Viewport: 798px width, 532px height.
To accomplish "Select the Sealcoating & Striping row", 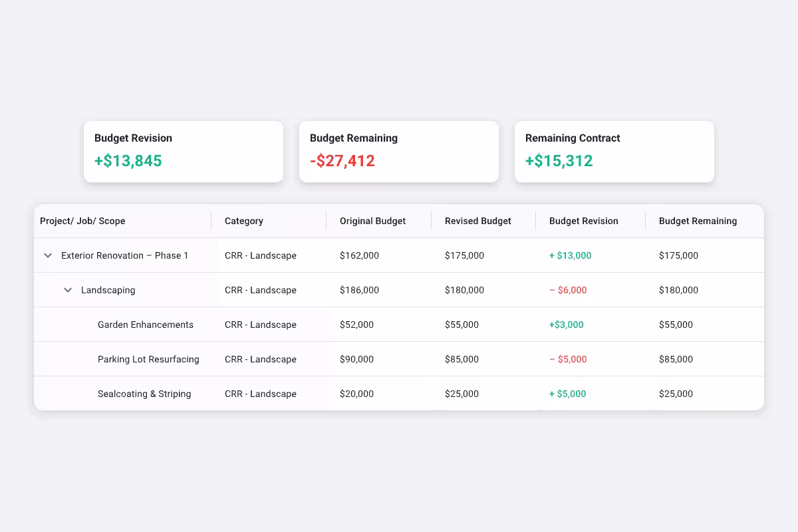I will pos(144,394).
